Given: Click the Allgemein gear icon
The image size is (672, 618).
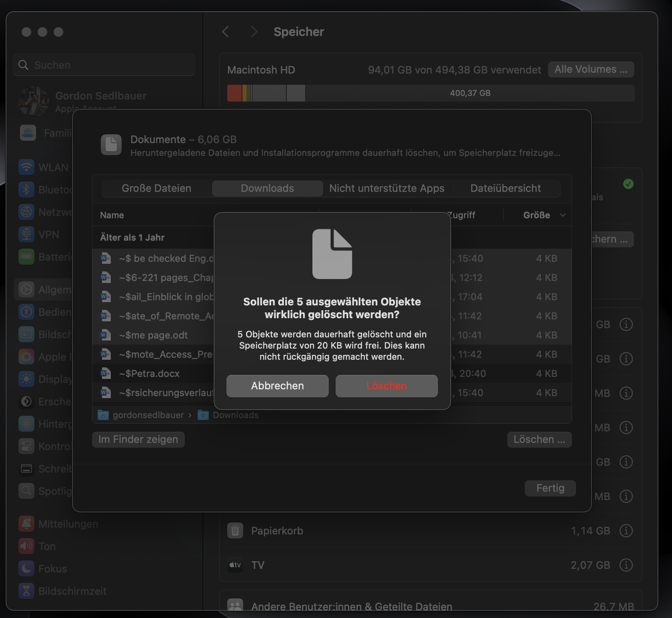Looking at the screenshot, I should click(26, 289).
